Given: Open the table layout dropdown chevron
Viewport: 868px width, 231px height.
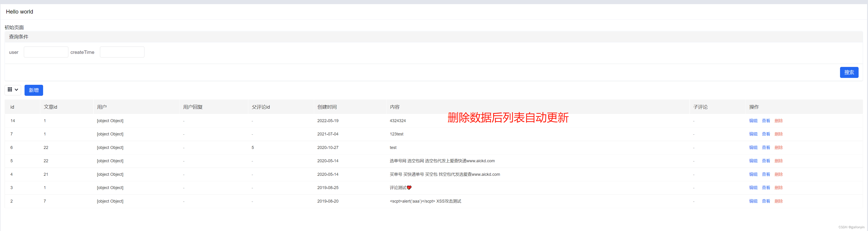Looking at the screenshot, I should (17, 90).
